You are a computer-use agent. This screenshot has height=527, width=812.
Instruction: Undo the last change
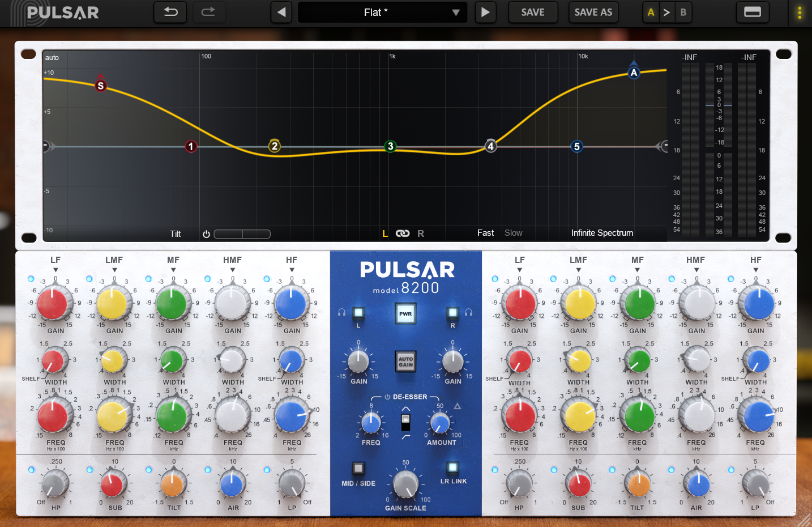[x=170, y=12]
